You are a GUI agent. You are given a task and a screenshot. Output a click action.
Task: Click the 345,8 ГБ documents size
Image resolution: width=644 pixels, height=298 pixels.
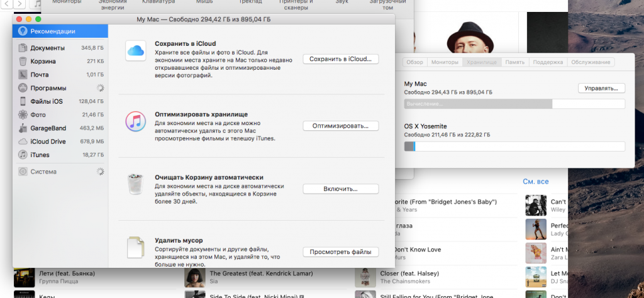pos(92,48)
